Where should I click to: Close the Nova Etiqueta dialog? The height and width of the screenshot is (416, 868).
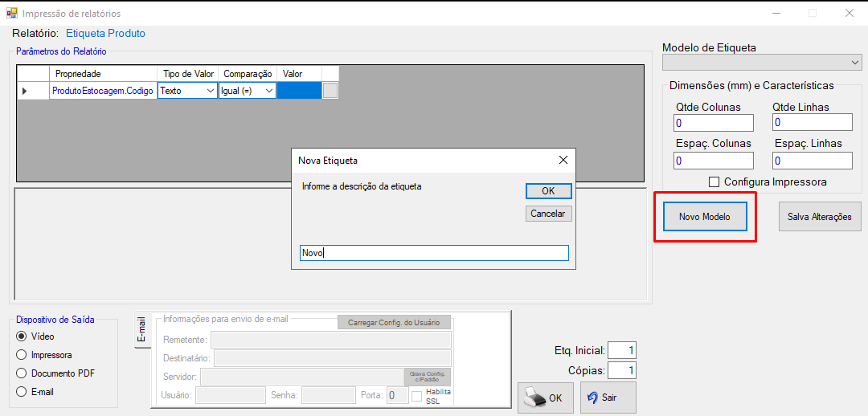[563, 161]
